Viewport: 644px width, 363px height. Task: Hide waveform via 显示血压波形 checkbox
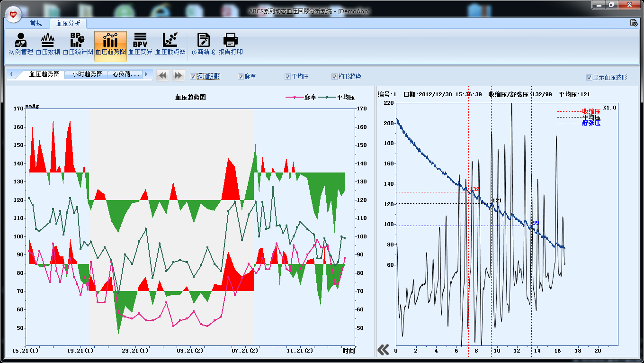(589, 77)
